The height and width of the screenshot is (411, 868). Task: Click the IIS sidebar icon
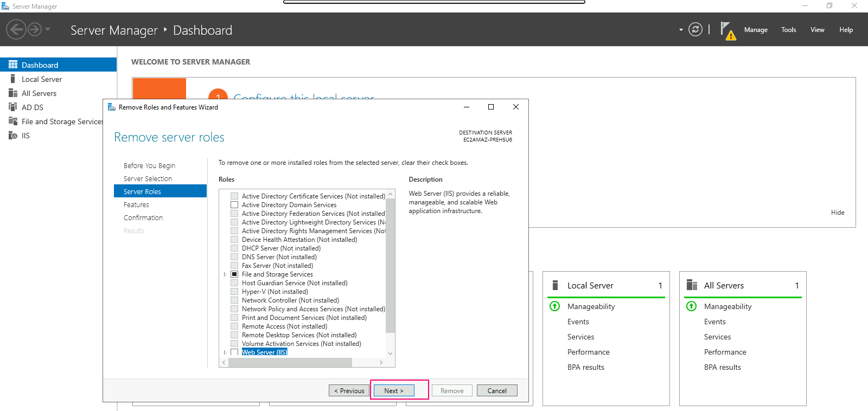(x=13, y=135)
